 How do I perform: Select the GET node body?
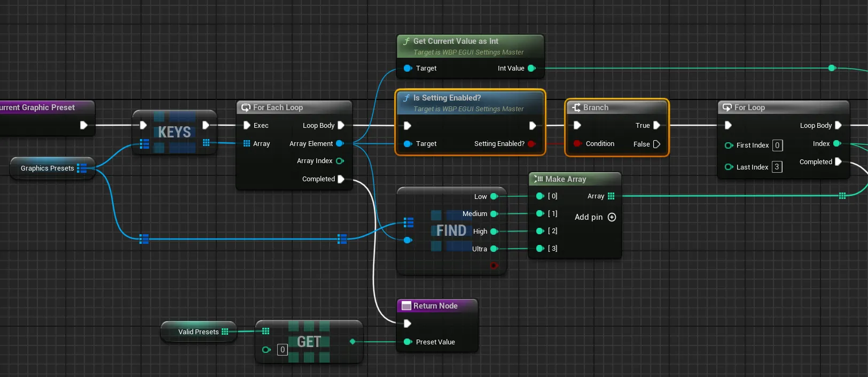pyautogui.click(x=309, y=342)
